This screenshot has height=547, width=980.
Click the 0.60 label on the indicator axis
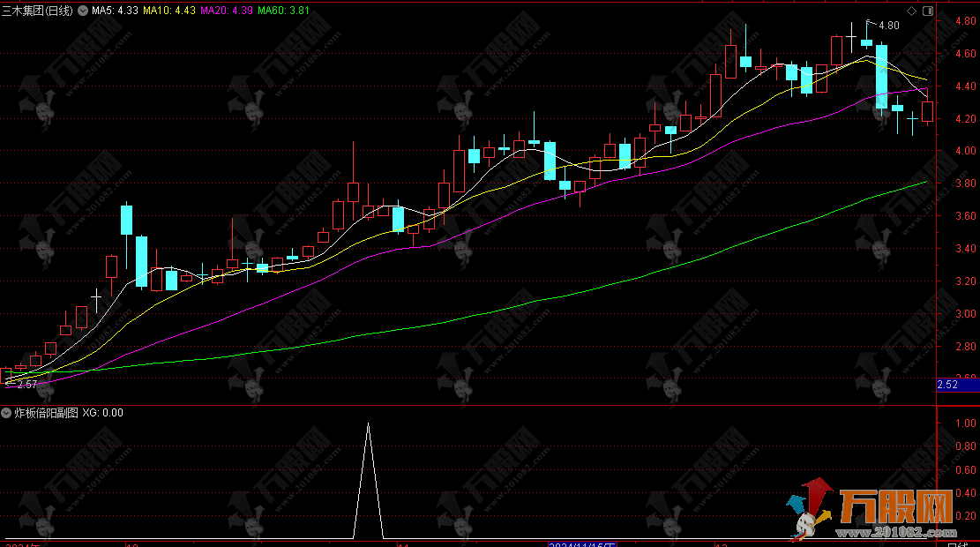click(966, 470)
